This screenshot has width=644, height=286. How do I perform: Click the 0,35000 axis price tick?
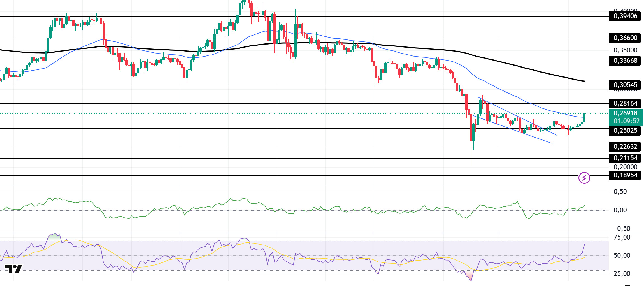tap(625, 50)
